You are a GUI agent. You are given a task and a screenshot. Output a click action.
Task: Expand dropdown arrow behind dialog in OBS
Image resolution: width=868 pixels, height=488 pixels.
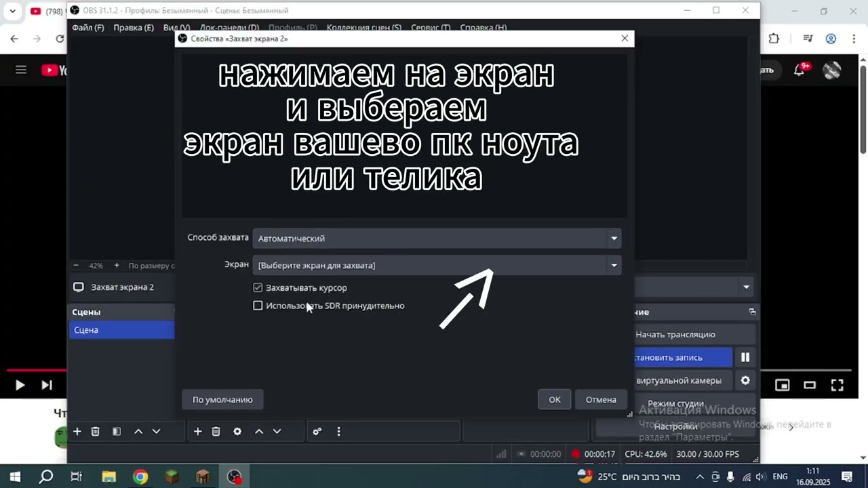pyautogui.click(x=746, y=287)
